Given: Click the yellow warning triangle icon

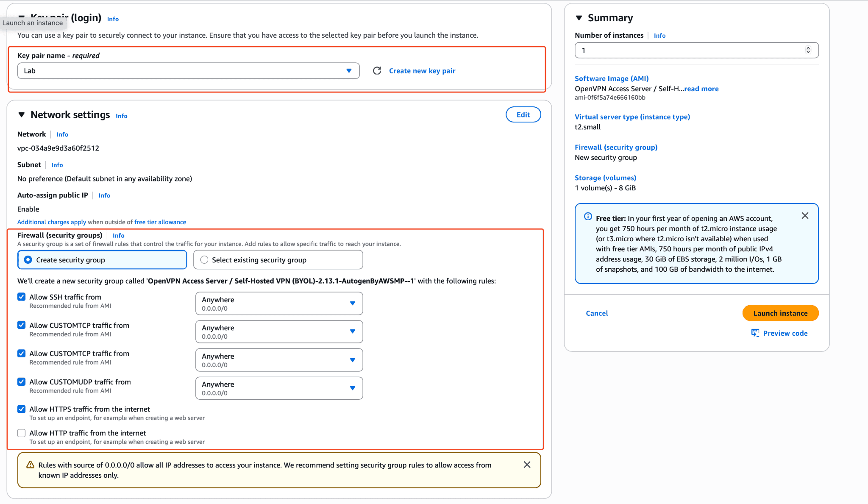Looking at the screenshot, I should [30, 465].
